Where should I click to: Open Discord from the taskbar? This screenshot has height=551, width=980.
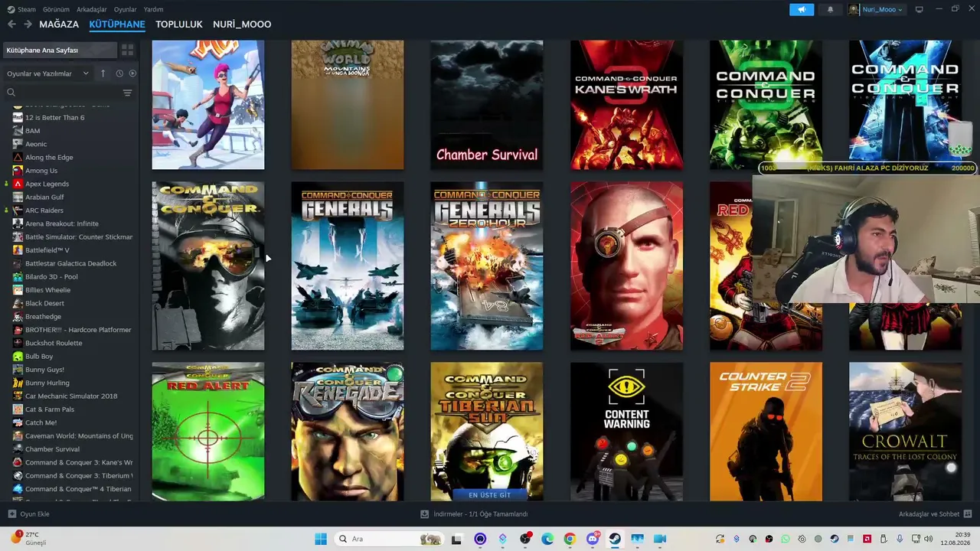[593, 539]
